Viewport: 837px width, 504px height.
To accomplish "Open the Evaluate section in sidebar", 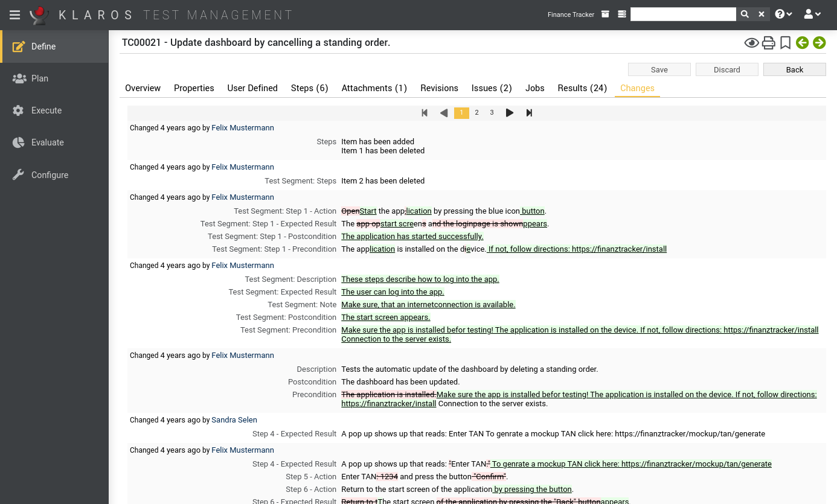I will click(x=47, y=142).
